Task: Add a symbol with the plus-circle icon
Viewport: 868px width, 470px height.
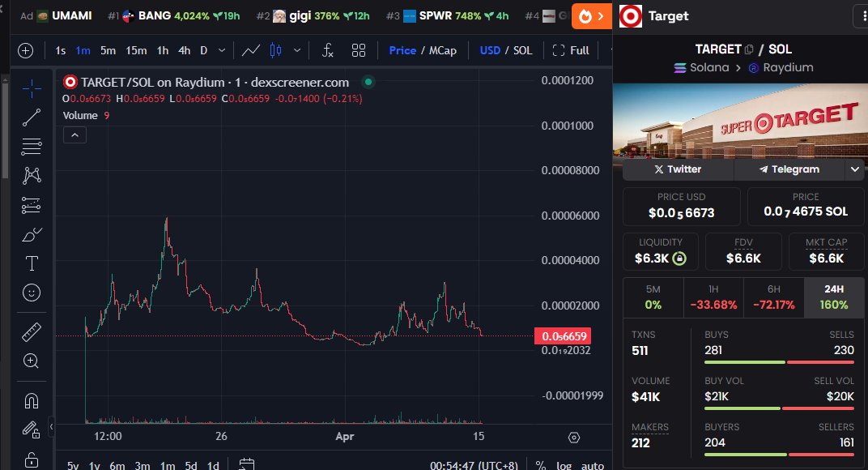Action: click(25, 50)
